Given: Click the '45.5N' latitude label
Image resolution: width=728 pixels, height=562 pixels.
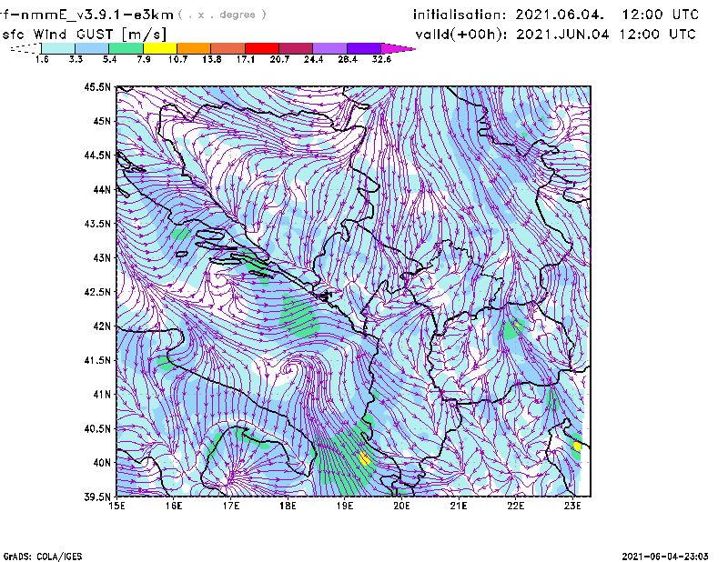Looking at the screenshot, I should tap(97, 86).
